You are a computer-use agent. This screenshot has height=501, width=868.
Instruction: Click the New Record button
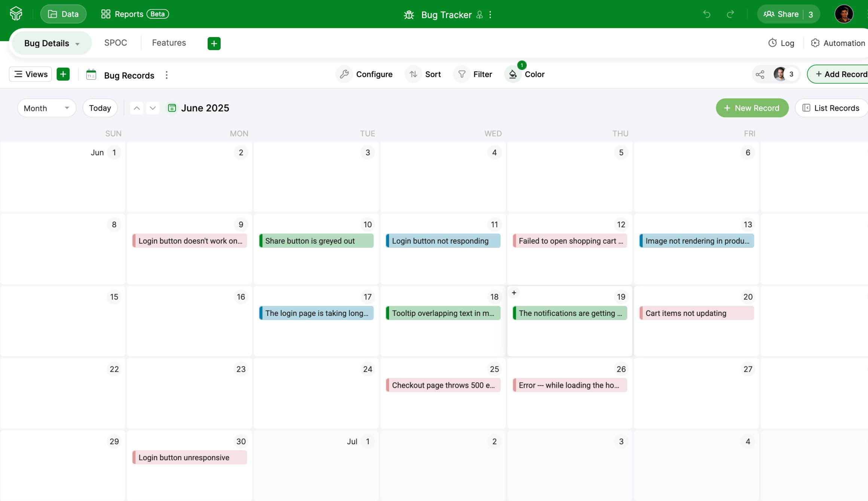(752, 108)
